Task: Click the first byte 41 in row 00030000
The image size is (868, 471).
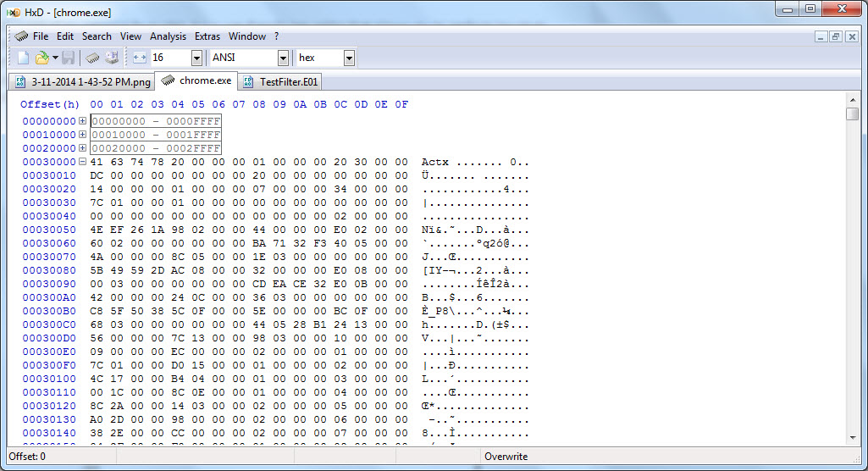Action: point(97,162)
